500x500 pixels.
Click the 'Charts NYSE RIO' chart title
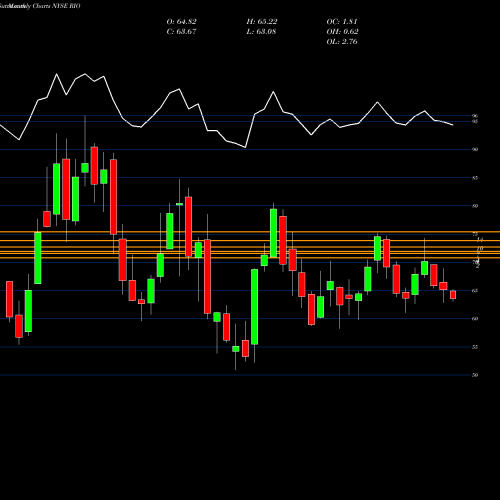[x=56, y=6]
